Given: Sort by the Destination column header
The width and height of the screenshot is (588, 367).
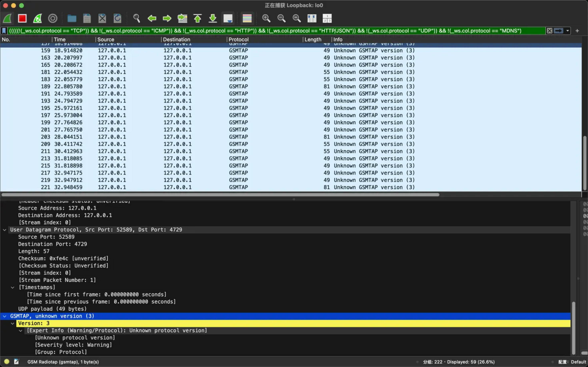Looking at the screenshot, I should click(194, 40).
